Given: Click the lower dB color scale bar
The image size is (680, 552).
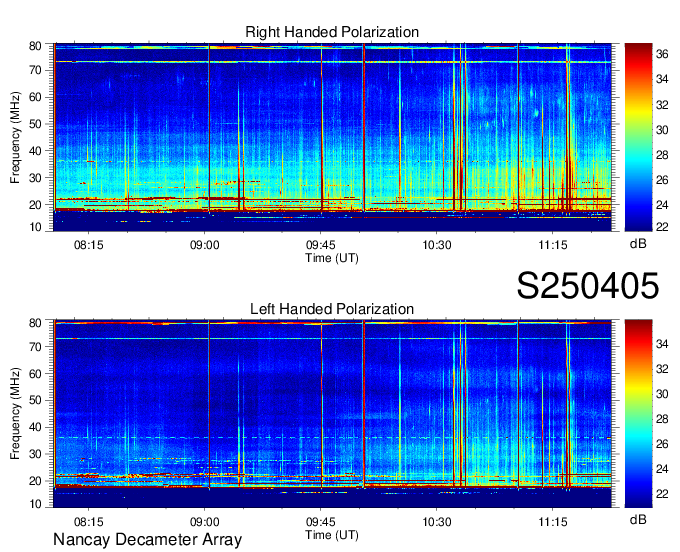Looking at the screenshot, I should (638, 414).
